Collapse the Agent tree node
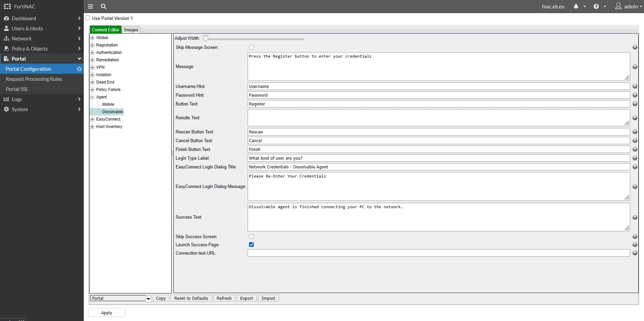 [x=92, y=97]
